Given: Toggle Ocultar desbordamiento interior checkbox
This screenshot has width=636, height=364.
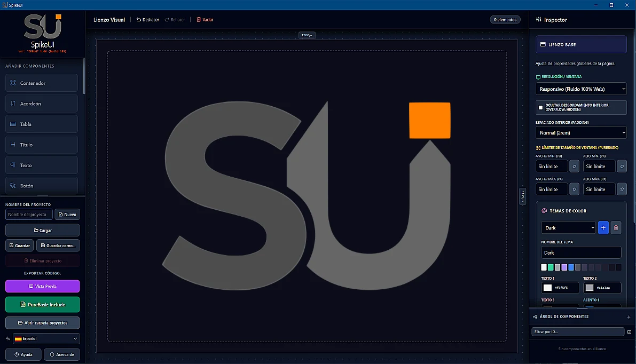Looking at the screenshot, I should tap(540, 107).
